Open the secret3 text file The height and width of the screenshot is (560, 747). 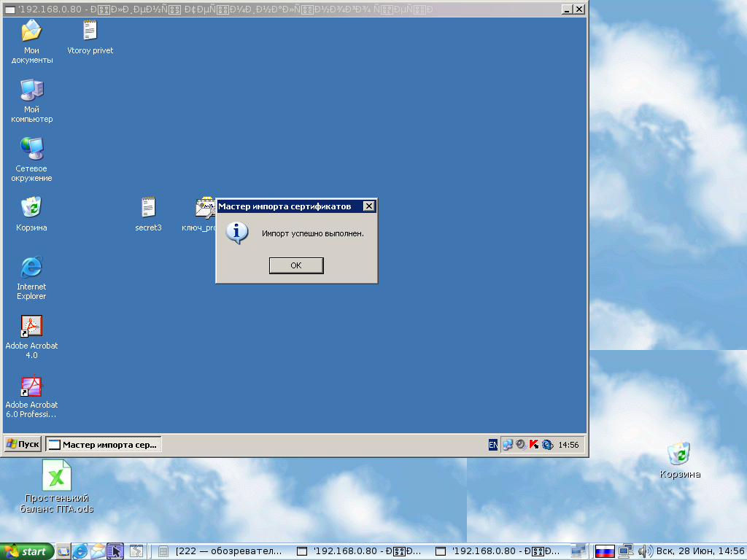148,209
